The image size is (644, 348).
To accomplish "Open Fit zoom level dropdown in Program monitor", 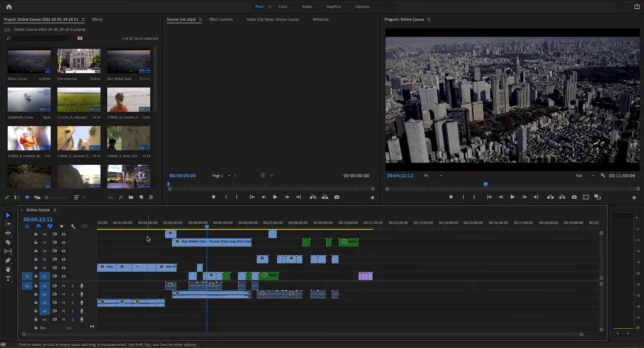I will tap(433, 176).
